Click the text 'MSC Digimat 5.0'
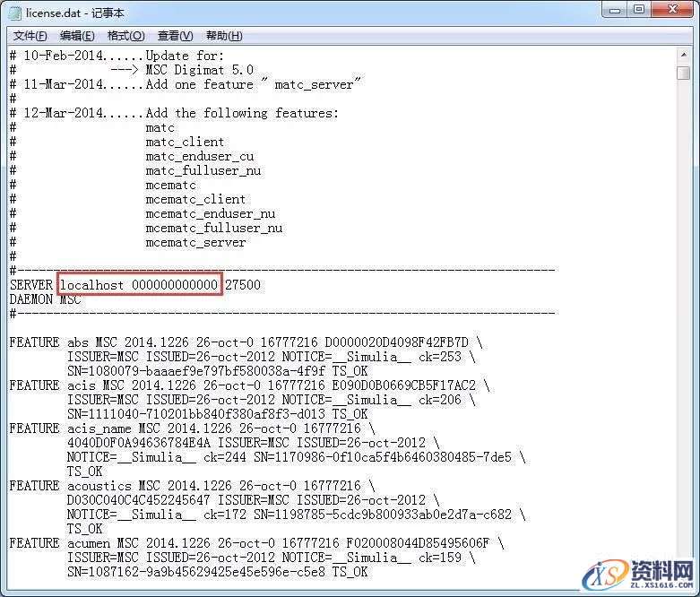The image size is (700, 597). point(200,70)
